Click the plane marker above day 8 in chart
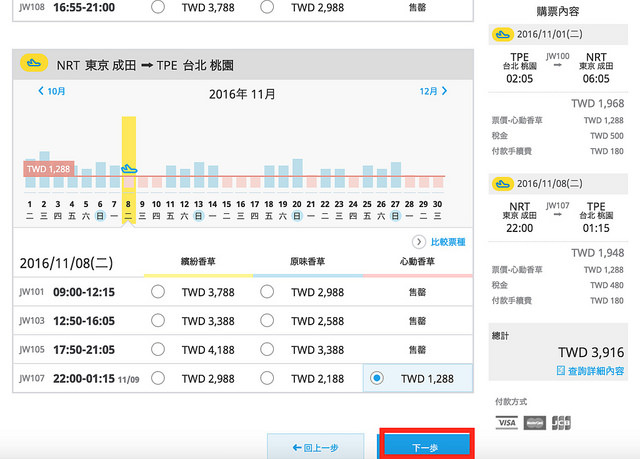Viewport: 640px width, 459px height. coord(128,168)
